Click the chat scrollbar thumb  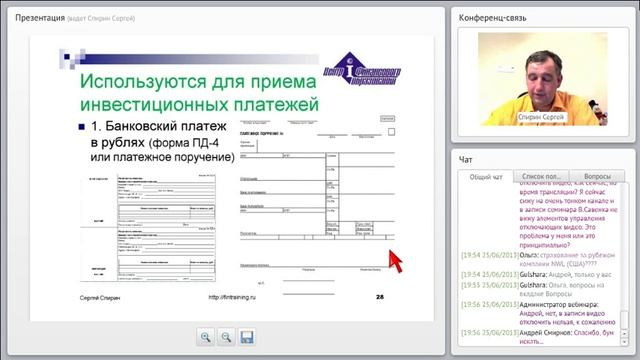tap(624, 319)
